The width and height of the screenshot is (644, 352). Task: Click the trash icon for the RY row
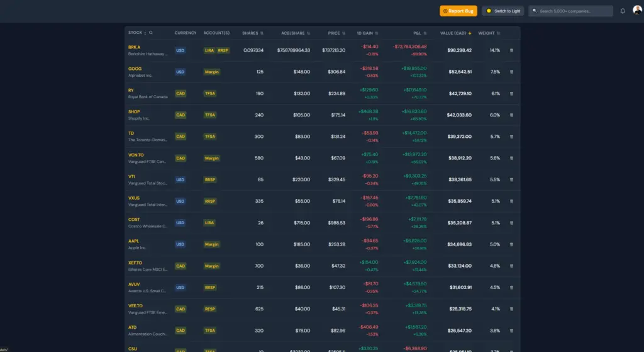click(x=511, y=93)
